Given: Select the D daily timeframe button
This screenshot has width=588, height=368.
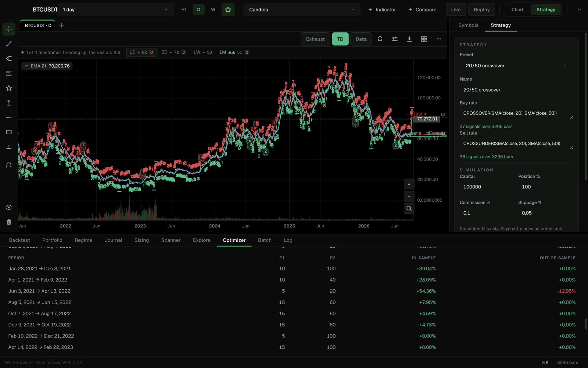Looking at the screenshot, I should pyautogui.click(x=198, y=10).
